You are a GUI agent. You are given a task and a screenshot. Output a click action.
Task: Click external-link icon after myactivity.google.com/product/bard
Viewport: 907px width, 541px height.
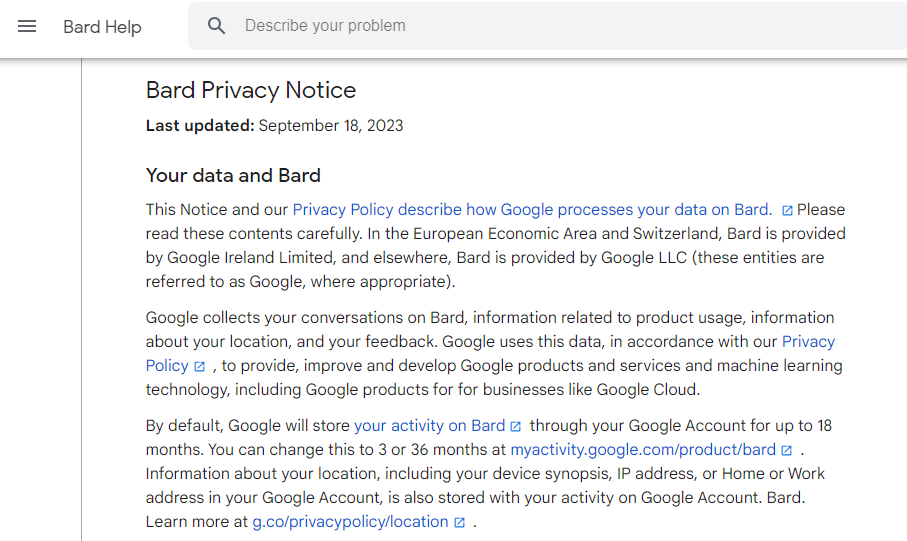[x=786, y=450]
